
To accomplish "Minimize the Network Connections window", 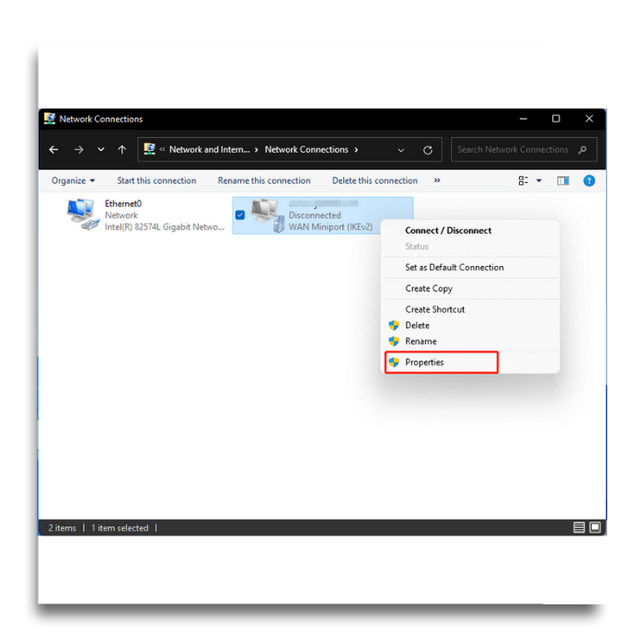I will click(x=523, y=119).
